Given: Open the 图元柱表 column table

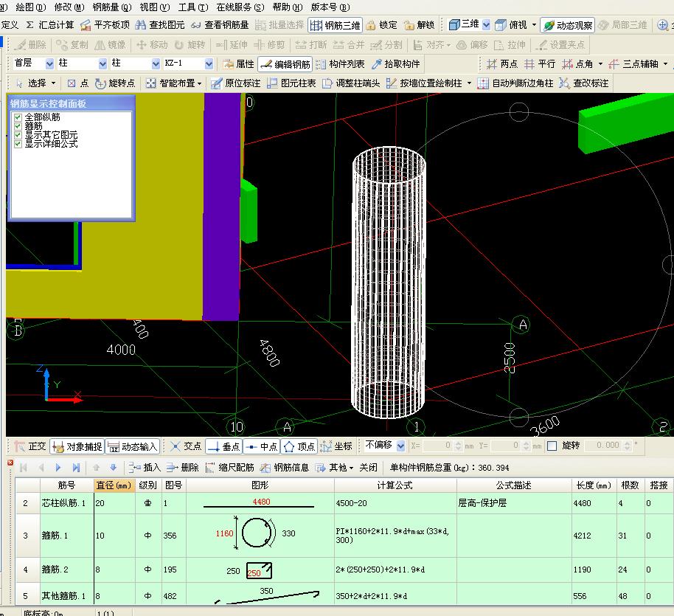Looking at the screenshot, I should click(x=291, y=83).
